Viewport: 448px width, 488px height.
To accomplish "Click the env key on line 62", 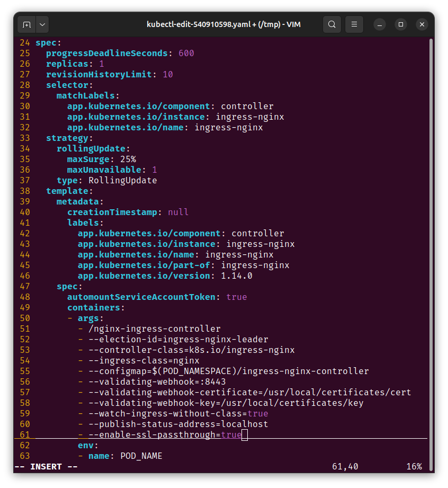I will (x=86, y=446).
